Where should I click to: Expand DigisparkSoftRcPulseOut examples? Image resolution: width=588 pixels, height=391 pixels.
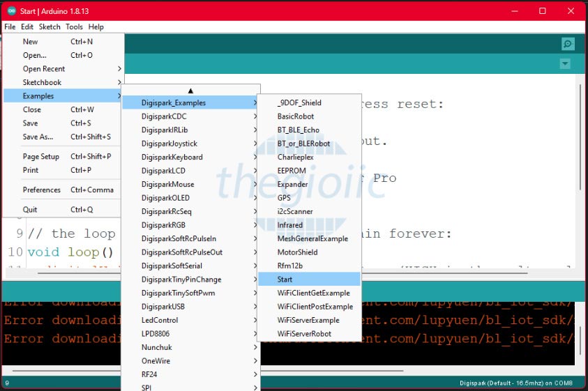190,252
